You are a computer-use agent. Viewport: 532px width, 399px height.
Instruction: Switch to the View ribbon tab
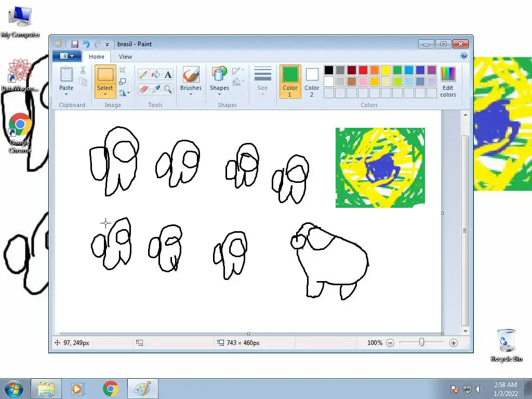click(125, 57)
